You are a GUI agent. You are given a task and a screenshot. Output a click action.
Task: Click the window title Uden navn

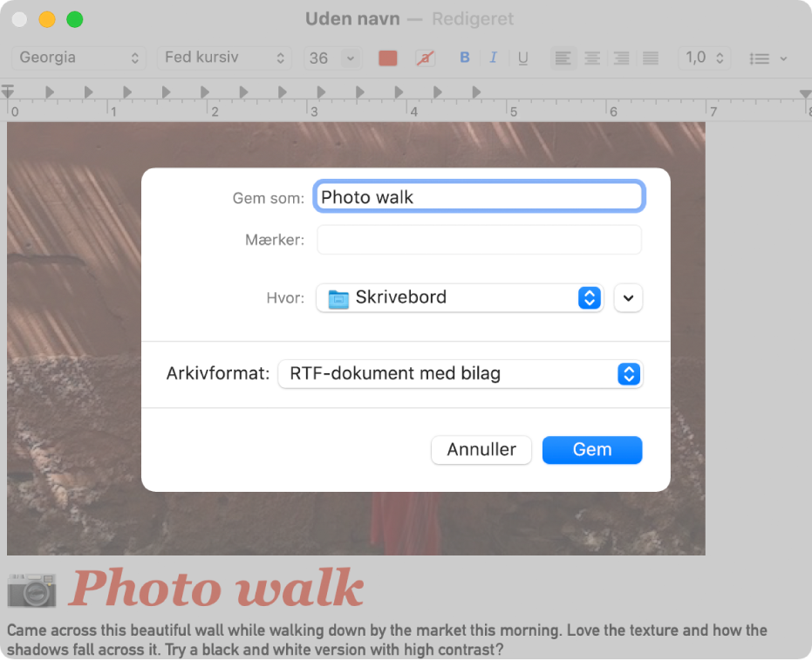352,19
